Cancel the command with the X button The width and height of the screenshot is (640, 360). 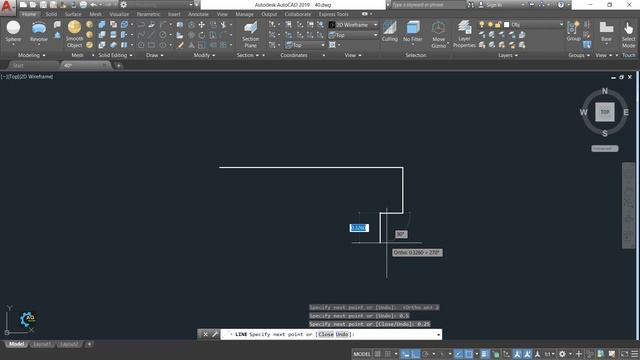coord(205,334)
